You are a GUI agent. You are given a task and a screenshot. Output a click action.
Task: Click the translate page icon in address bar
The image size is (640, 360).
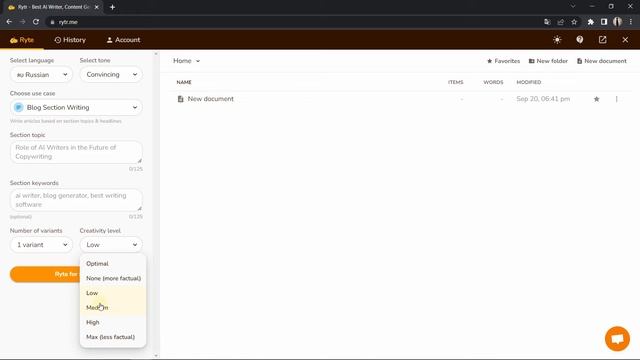click(x=547, y=22)
